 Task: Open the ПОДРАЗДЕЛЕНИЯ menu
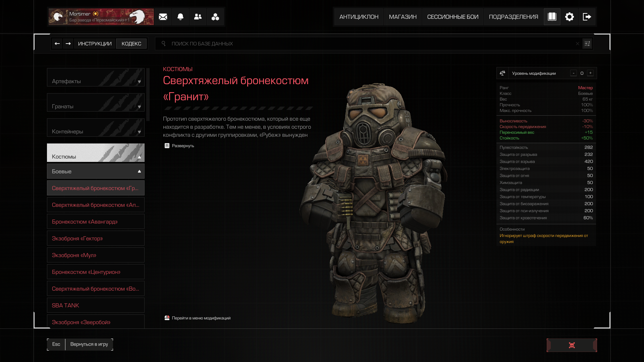pos(514,17)
